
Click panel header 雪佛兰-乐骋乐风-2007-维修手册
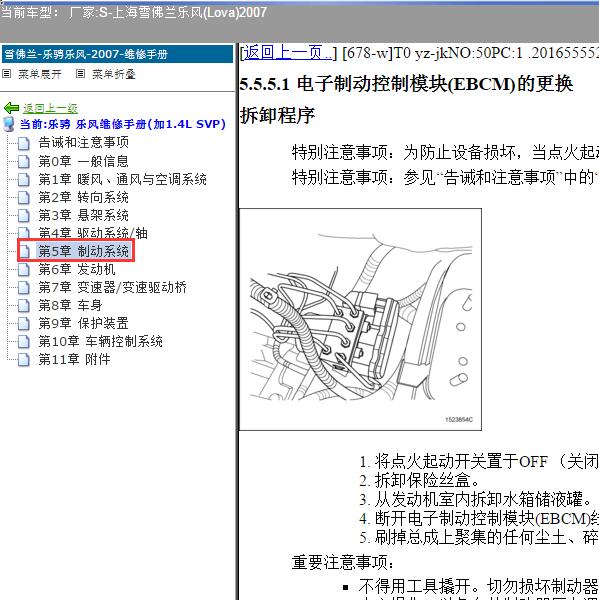tap(117, 54)
